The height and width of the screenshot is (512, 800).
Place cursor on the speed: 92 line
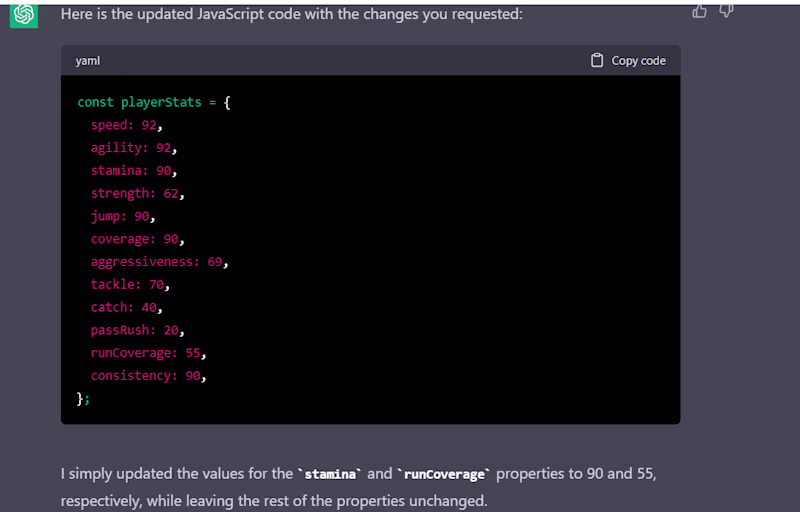126,125
